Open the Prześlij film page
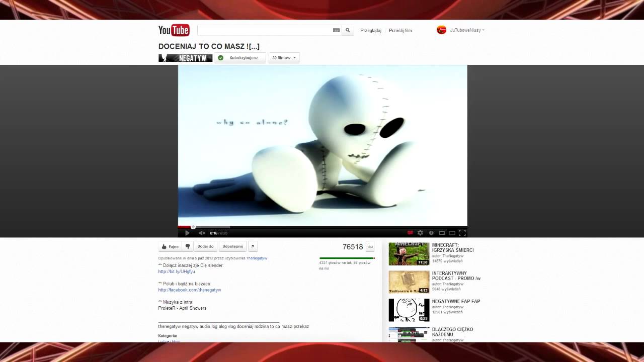Screen dimensions: 644x362 point(400,31)
